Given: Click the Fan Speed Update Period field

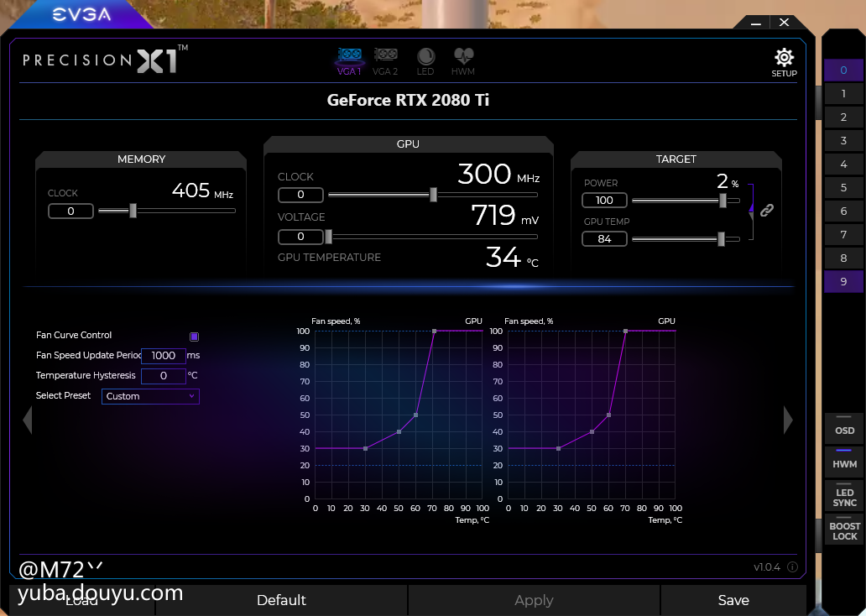Looking at the screenshot, I should click(164, 356).
